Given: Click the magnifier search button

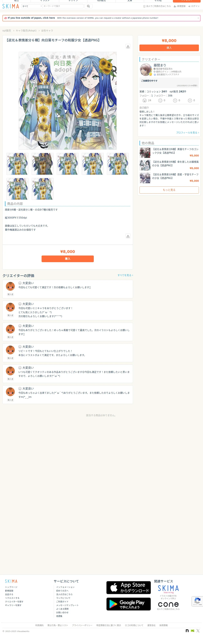Looking at the screenshot, I should click(88, 6).
